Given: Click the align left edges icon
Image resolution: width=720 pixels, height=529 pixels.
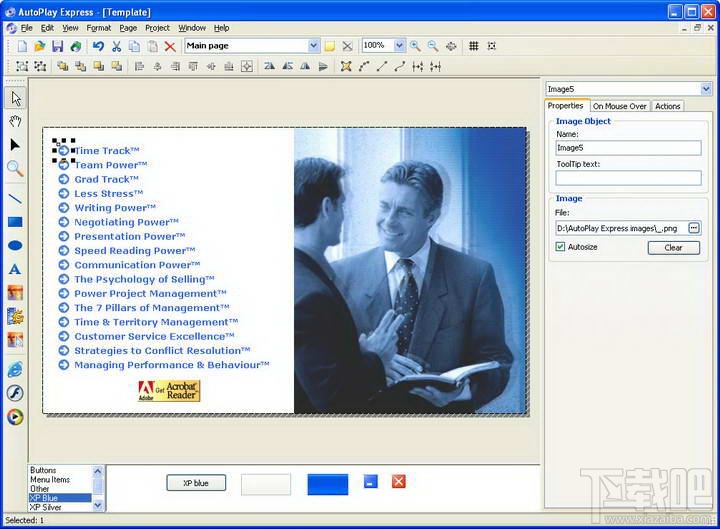Looking at the screenshot, I should click(139, 67).
